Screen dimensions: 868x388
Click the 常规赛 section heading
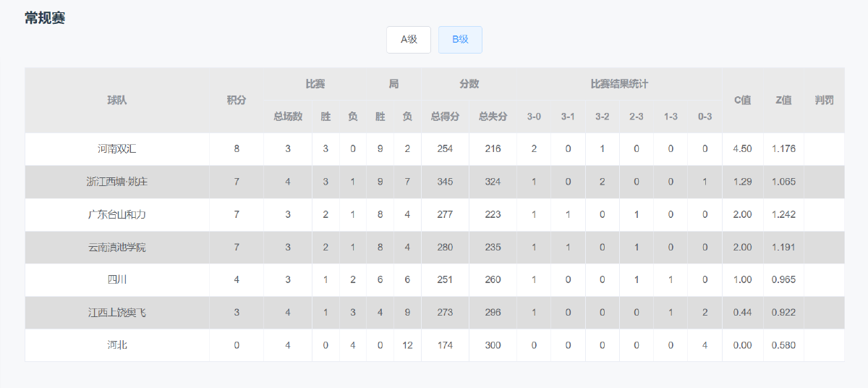pos(45,18)
